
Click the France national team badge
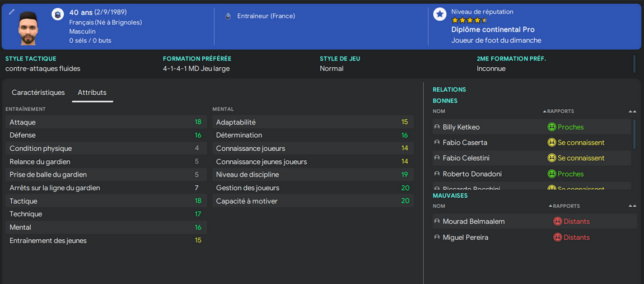[57, 14]
